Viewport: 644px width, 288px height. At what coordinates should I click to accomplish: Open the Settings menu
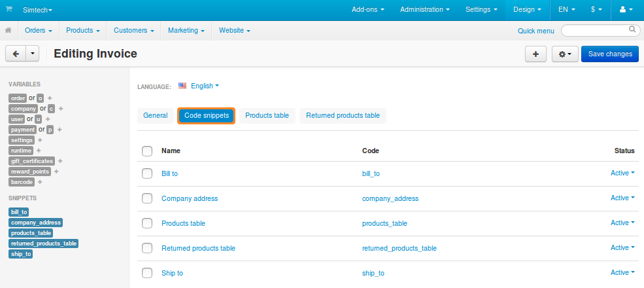481,9
